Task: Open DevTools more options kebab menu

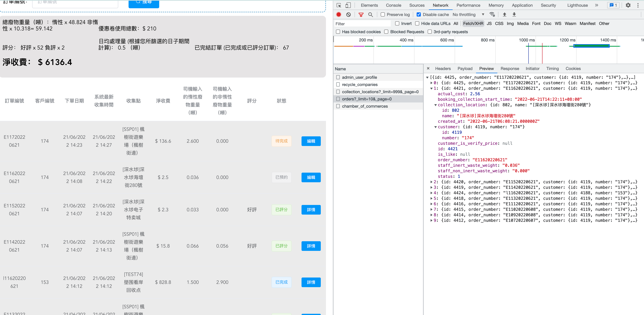Action: [638, 5]
